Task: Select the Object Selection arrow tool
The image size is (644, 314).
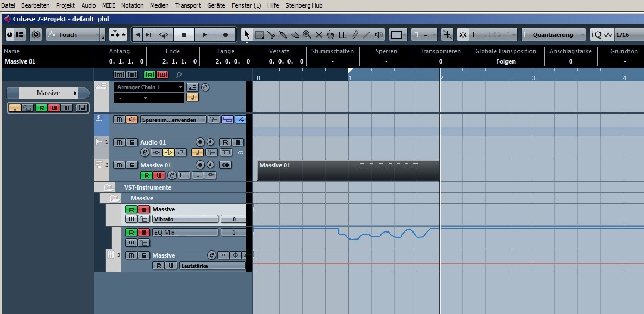Action: (x=247, y=35)
